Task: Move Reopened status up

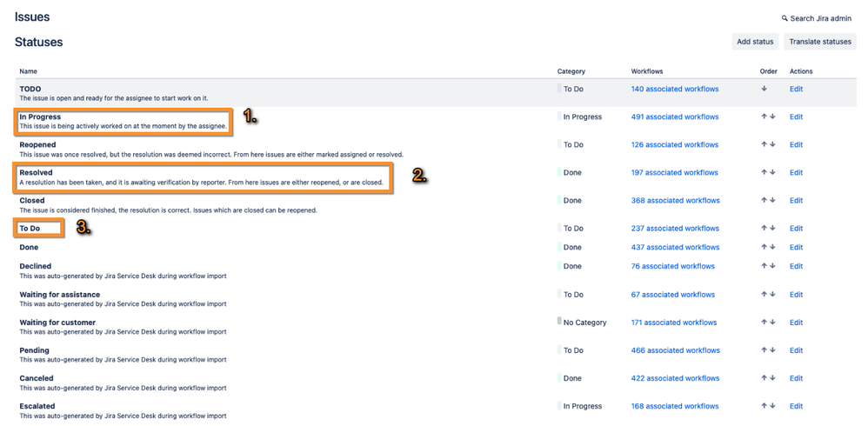Action: [764, 144]
